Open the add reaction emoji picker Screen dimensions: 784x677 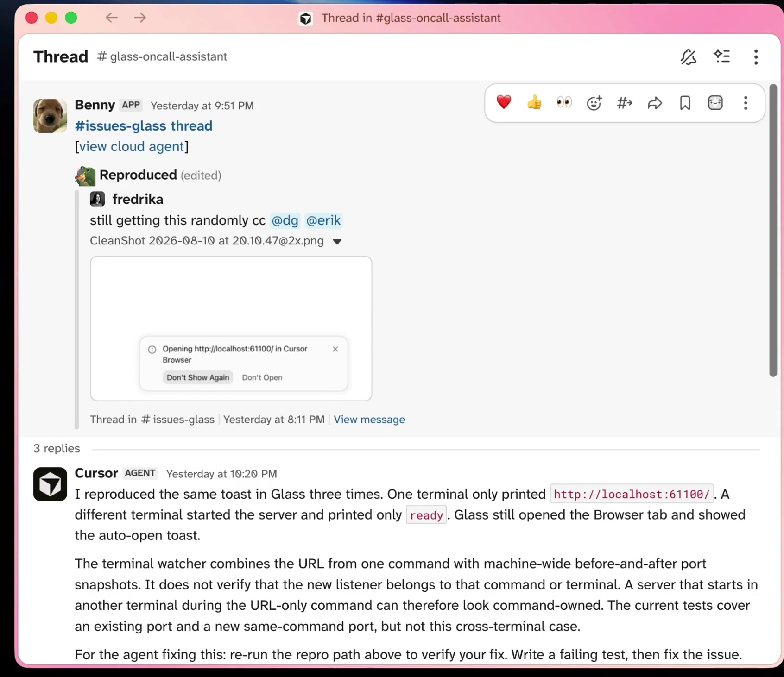pyautogui.click(x=594, y=103)
